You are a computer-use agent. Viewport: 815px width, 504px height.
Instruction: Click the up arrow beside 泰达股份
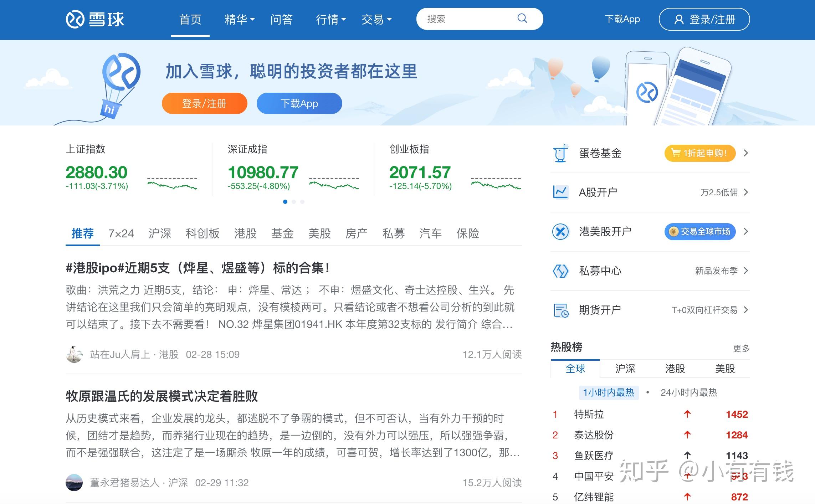point(687,435)
